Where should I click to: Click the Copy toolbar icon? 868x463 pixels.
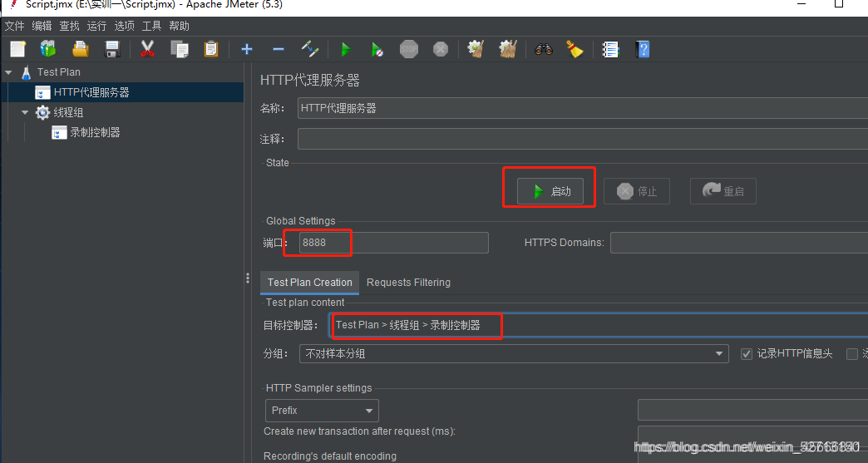click(x=180, y=49)
